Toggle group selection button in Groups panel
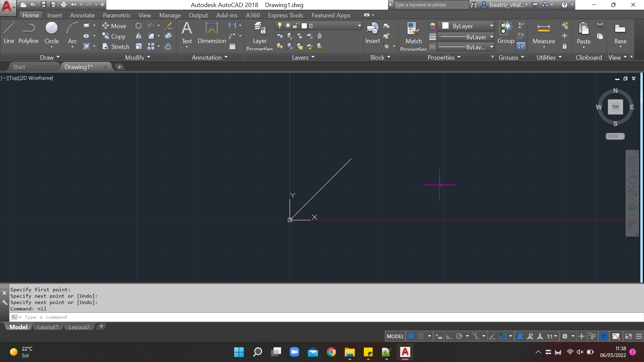Image resolution: width=644 pixels, height=362 pixels. 521,46
